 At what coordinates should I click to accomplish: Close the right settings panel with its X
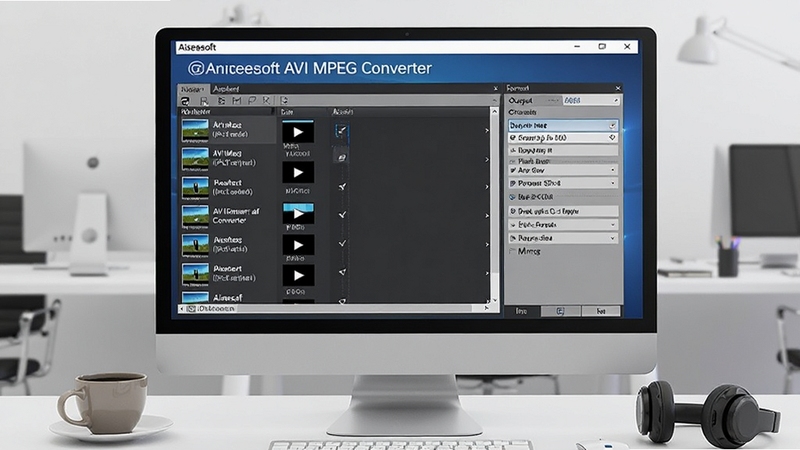(618, 88)
